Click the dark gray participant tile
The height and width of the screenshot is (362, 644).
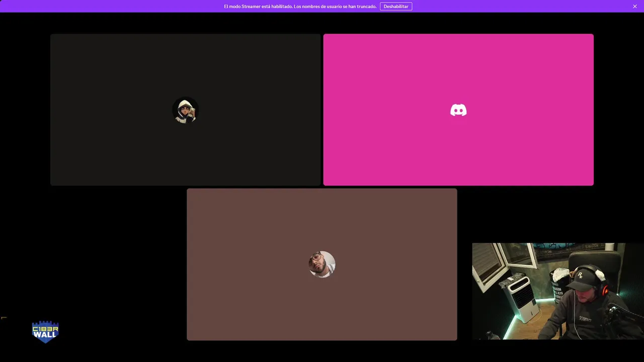[186, 110]
